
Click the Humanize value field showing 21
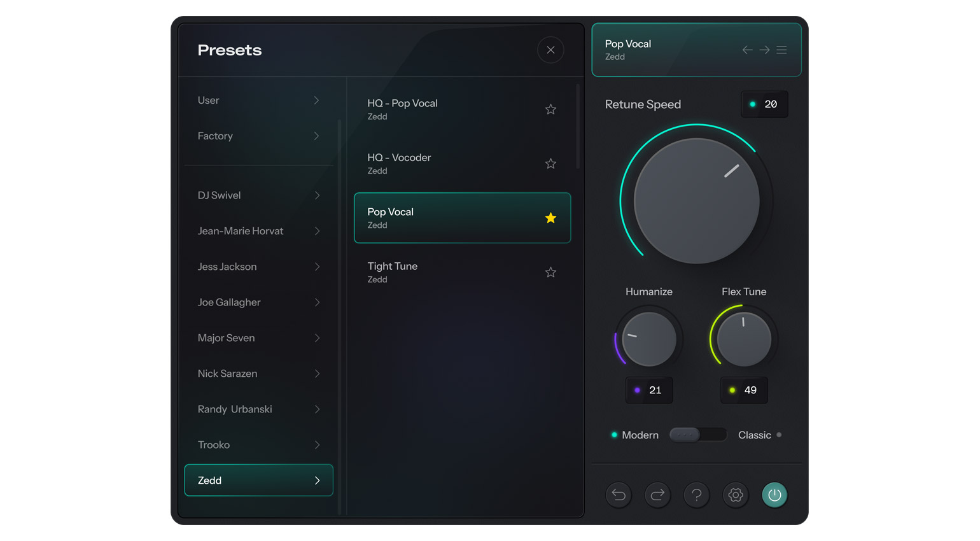click(x=649, y=390)
